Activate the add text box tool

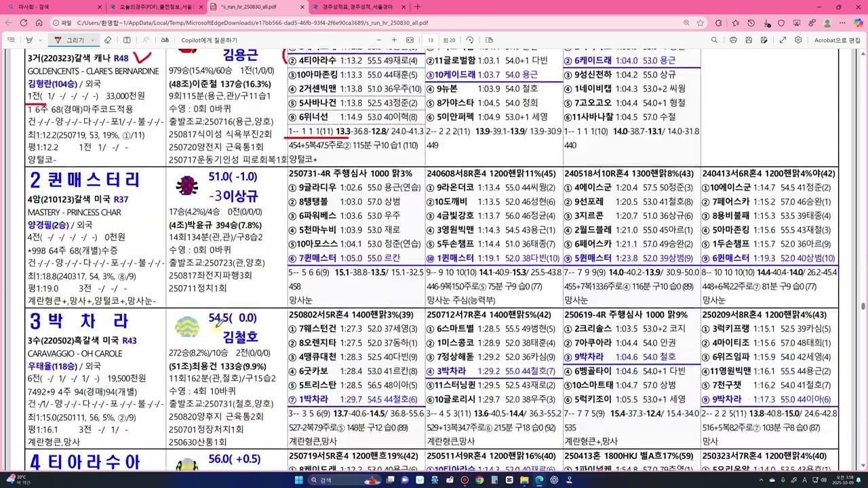[x=127, y=40]
